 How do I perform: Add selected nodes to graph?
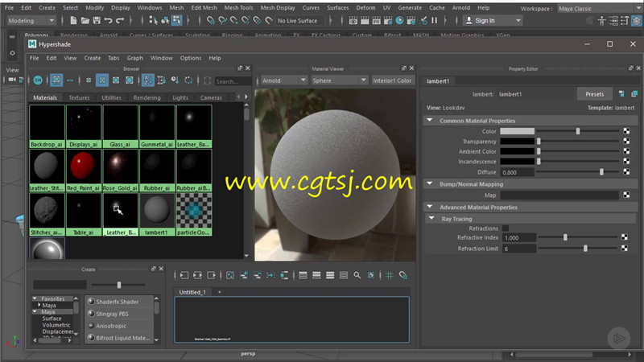(244, 275)
